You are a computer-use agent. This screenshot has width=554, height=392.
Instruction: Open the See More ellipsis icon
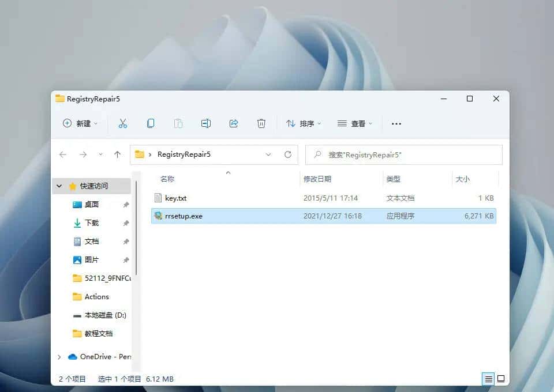(x=396, y=123)
